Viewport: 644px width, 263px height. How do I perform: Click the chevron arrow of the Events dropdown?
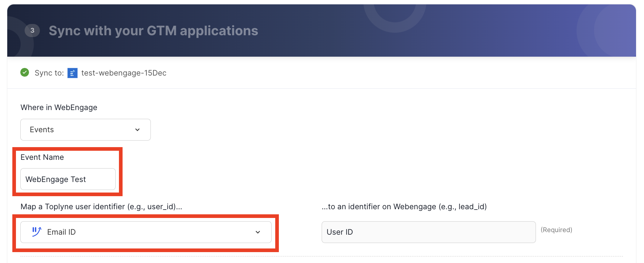point(137,130)
